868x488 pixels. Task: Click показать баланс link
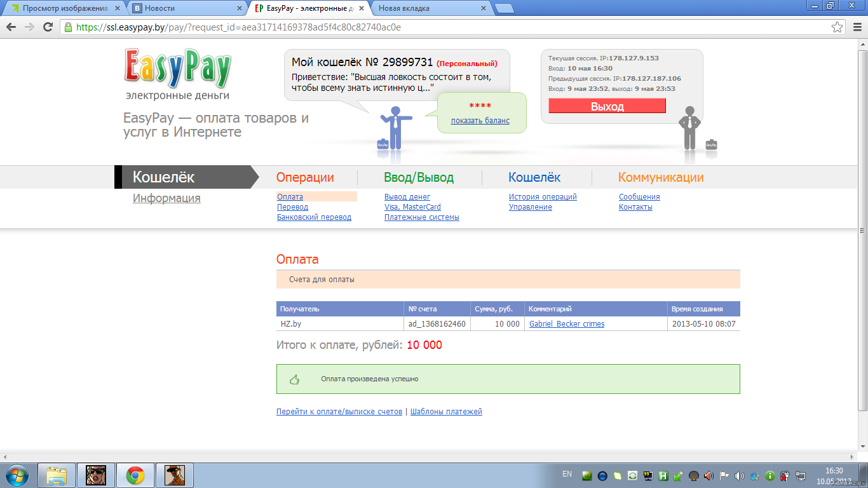coord(480,121)
